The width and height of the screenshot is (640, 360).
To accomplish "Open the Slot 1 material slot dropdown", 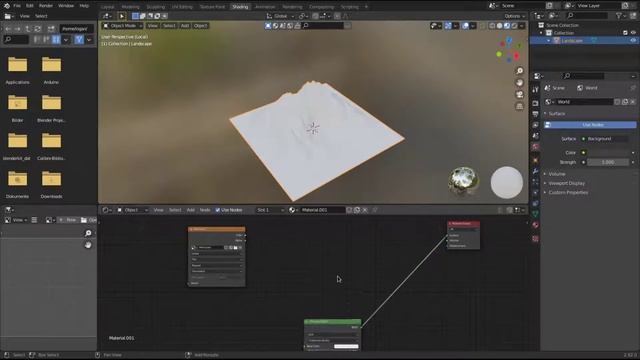I will 270,210.
